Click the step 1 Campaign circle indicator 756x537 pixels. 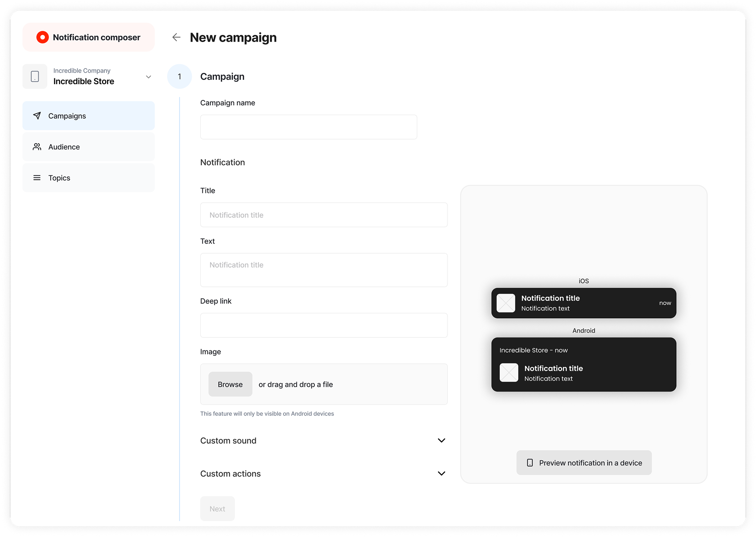click(180, 77)
